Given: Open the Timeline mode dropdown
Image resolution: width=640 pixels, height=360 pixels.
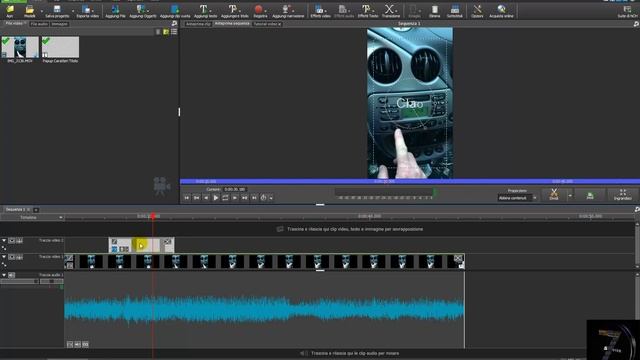Looking at the screenshot, I should [x=32, y=218].
